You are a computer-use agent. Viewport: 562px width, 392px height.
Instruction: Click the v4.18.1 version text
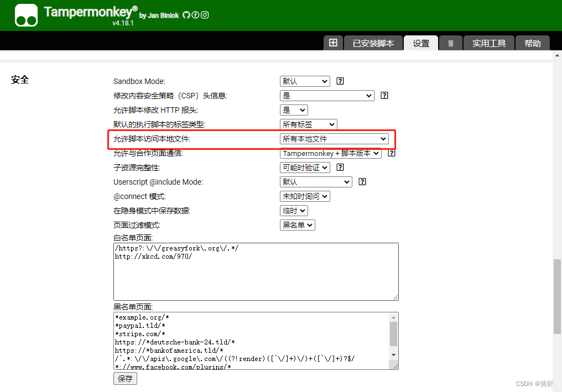123,23
